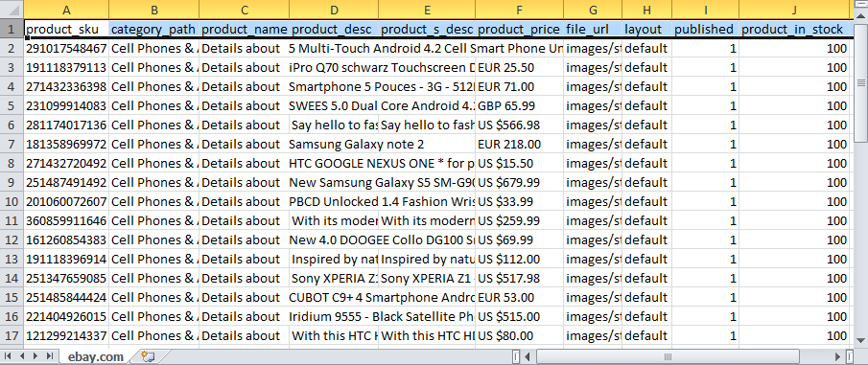Select the US $679.99 price cell
Image resolution: width=868 pixels, height=365 pixels.
point(519,182)
